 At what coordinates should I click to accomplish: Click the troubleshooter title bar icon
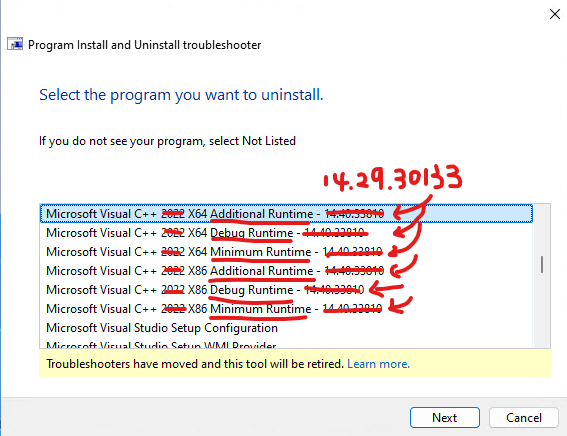click(15, 44)
